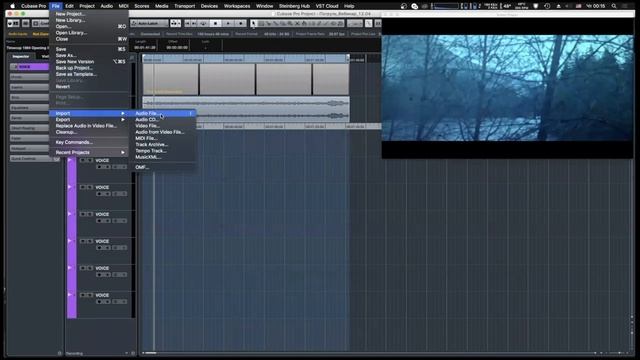640x360 pixels.
Task: Open the Auto Latch automation mode dropdown
Action: coord(149,23)
